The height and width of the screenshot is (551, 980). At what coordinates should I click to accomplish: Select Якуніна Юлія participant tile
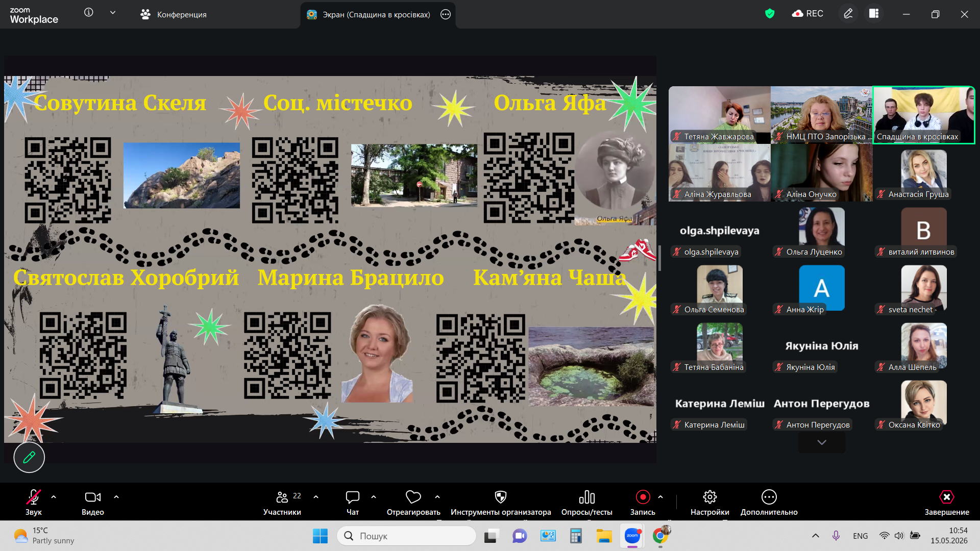click(821, 345)
